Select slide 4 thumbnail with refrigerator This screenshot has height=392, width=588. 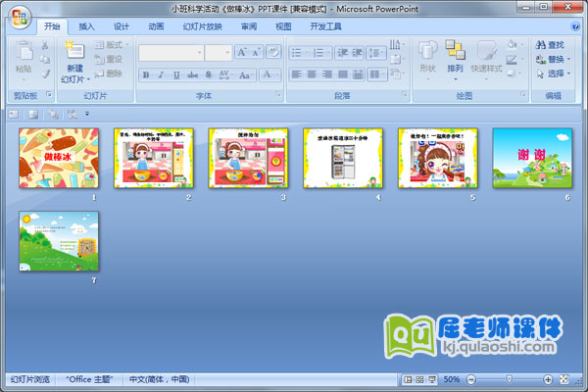pos(343,158)
